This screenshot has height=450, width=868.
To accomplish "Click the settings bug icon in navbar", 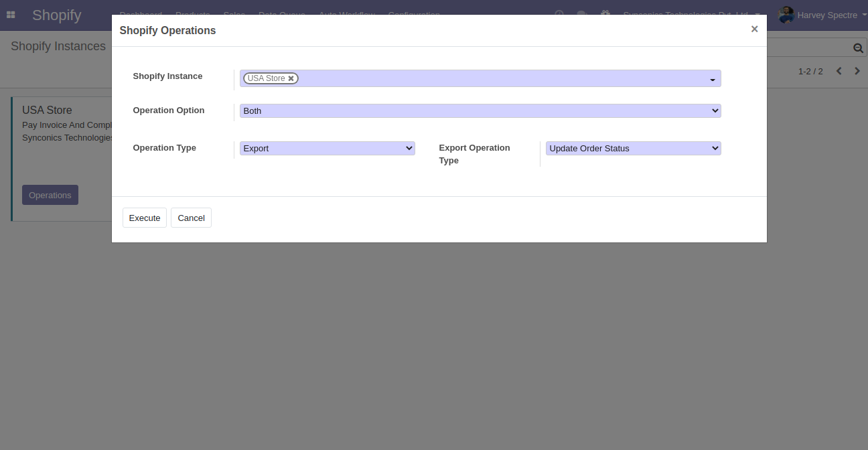I will coord(605,14).
